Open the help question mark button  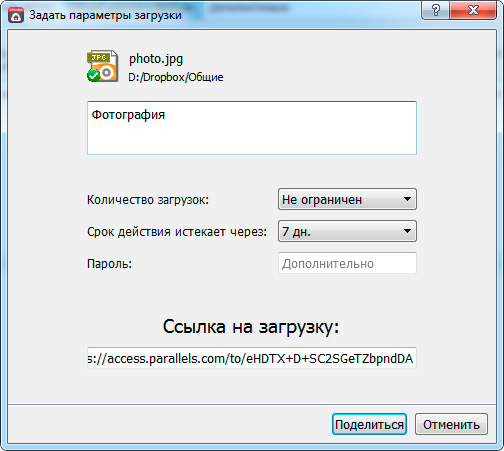[435, 10]
